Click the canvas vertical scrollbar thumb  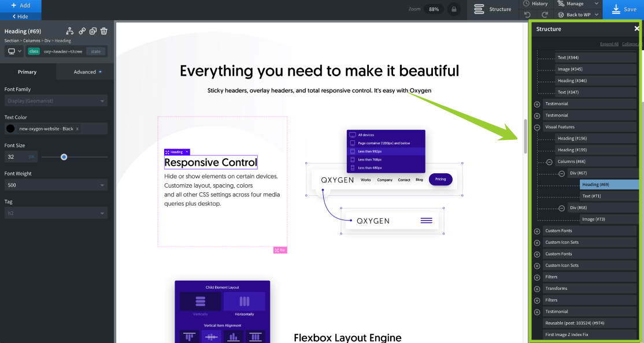tap(525, 136)
